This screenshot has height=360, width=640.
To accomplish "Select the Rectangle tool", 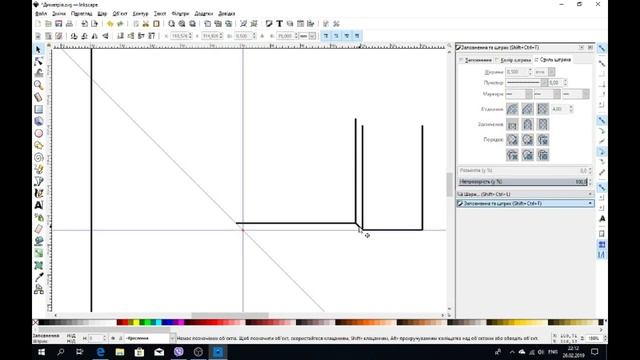I will coord(38,109).
